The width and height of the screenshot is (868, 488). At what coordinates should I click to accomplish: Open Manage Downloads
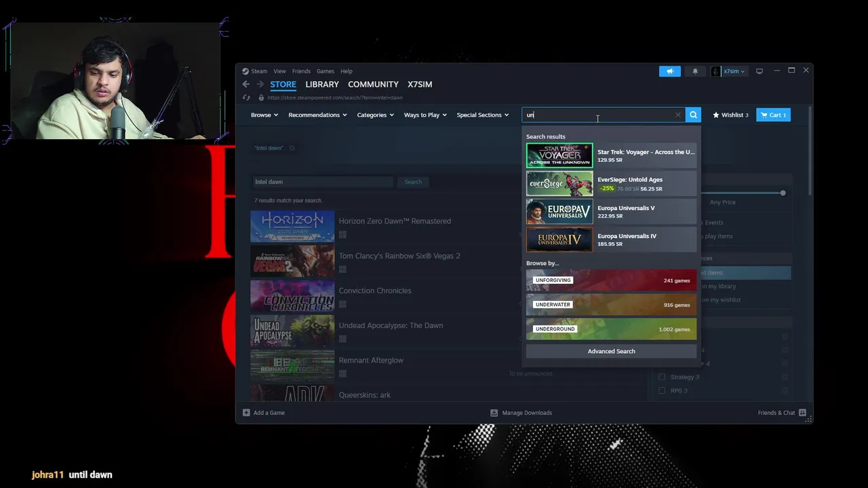pos(521,413)
